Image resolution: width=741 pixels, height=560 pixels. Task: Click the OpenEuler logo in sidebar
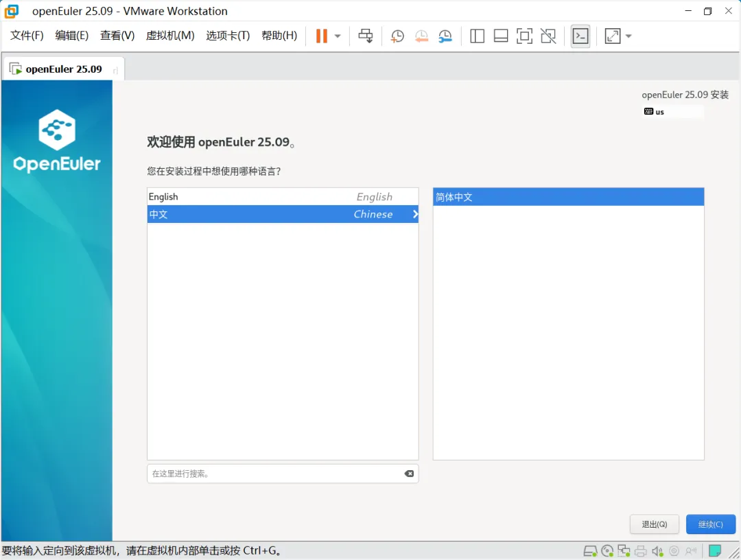tap(57, 141)
